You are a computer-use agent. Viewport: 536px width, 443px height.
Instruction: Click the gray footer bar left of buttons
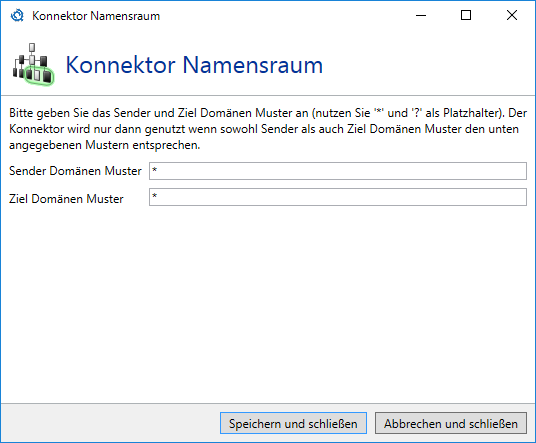click(x=109, y=423)
